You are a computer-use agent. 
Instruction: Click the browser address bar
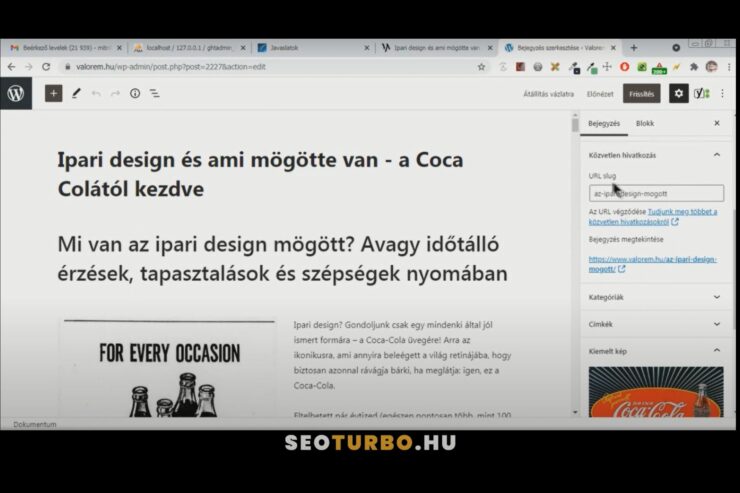271,67
